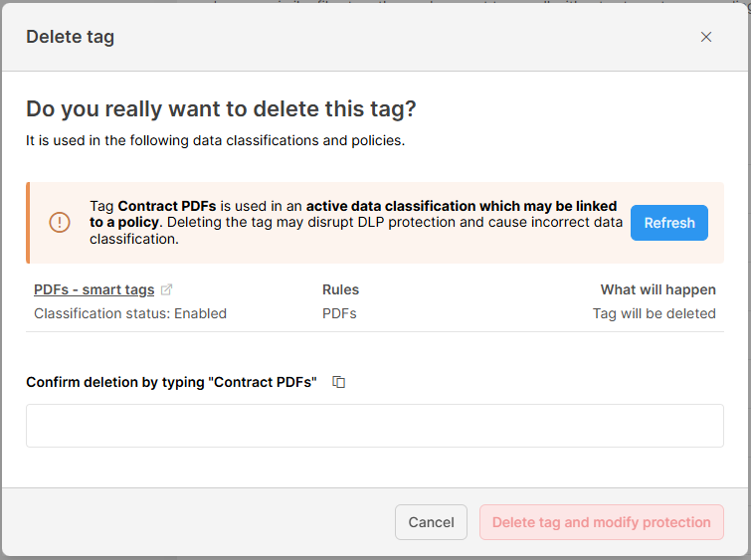
Task: Copy the tag name using the copy icon
Action: coord(339,382)
